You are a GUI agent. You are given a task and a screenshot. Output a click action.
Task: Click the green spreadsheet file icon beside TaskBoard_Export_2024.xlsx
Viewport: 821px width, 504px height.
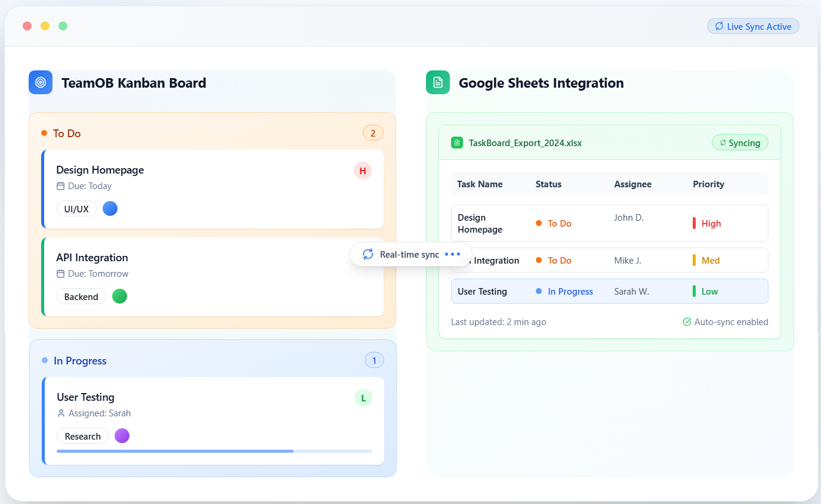pyautogui.click(x=457, y=143)
